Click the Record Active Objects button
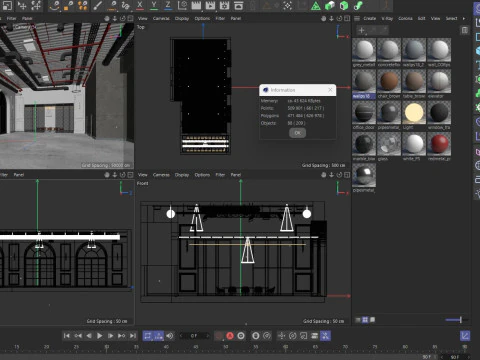 point(219,336)
